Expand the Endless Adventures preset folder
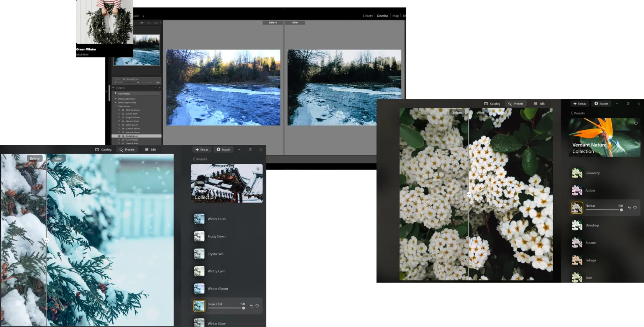 116,99
